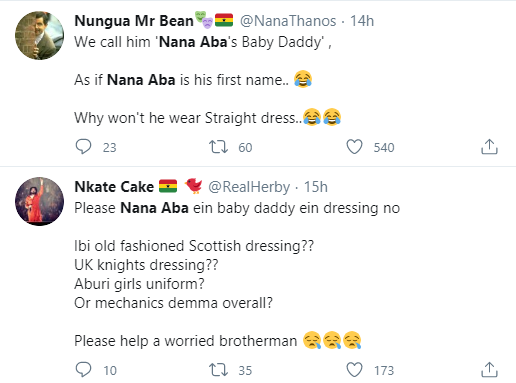Visit the @NanaThanos handle
The width and height of the screenshot is (516, 383).
[288, 21]
